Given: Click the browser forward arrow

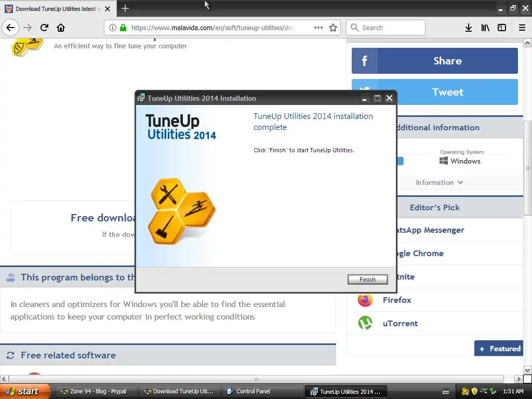Looking at the screenshot, I should 28,28.
